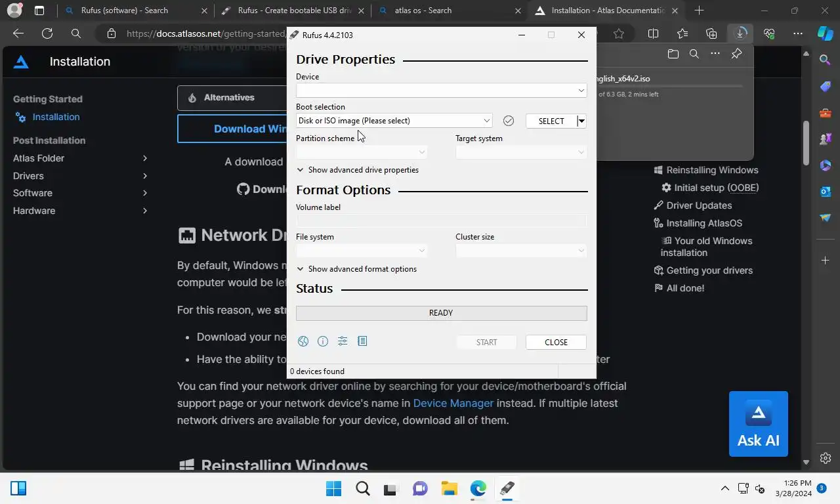Click Rufus USB icon in taskbar
The image size is (840, 504).
point(507,488)
